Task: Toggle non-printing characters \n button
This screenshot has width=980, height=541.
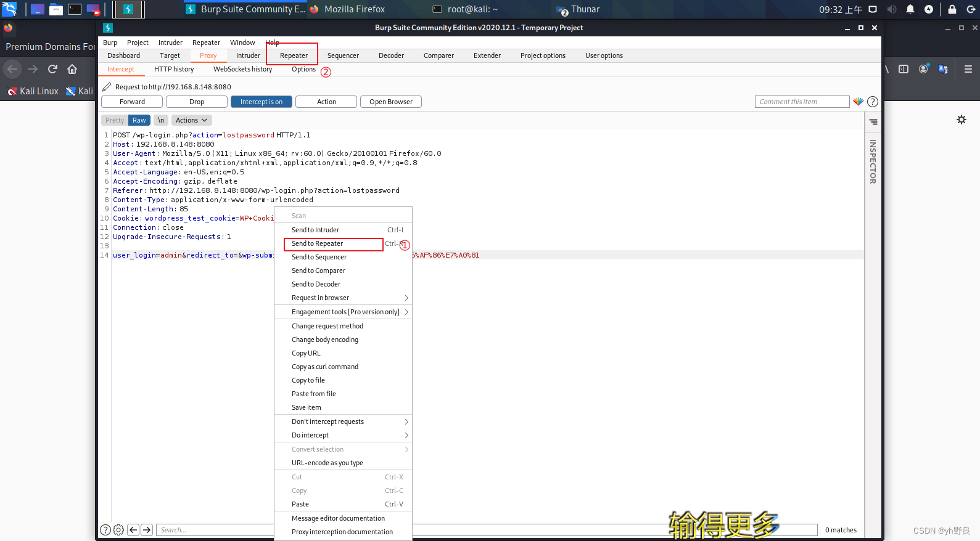Action: click(x=161, y=120)
